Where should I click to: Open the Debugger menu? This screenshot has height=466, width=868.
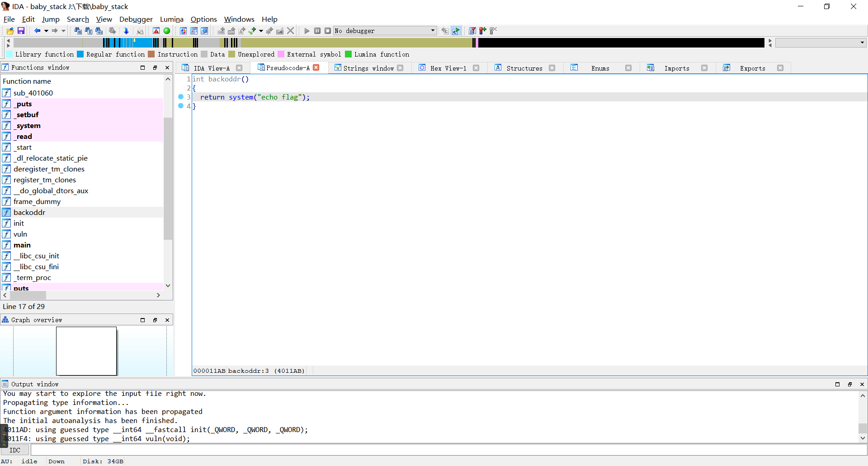pos(136,19)
